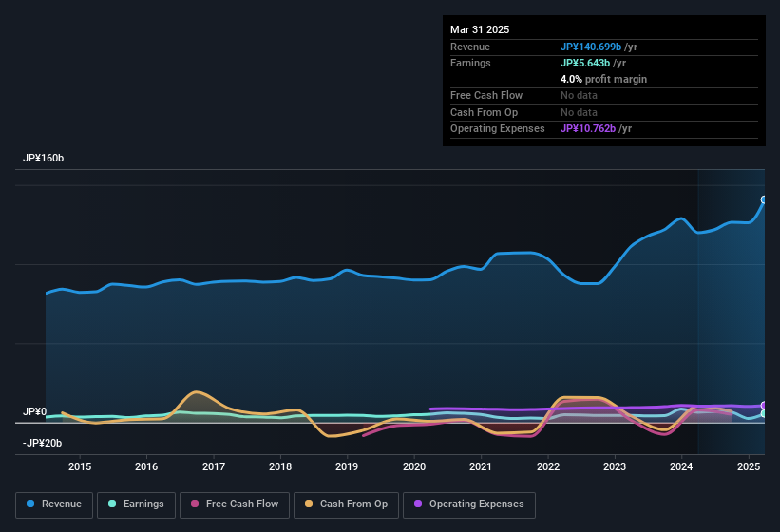Click the 2021 x-axis label
This screenshot has height=532, width=780.
click(481, 466)
